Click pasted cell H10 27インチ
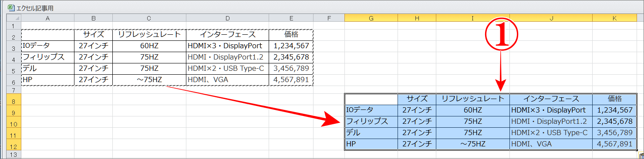Image resolution: width=644 pixels, height=159 pixels. point(417,122)
